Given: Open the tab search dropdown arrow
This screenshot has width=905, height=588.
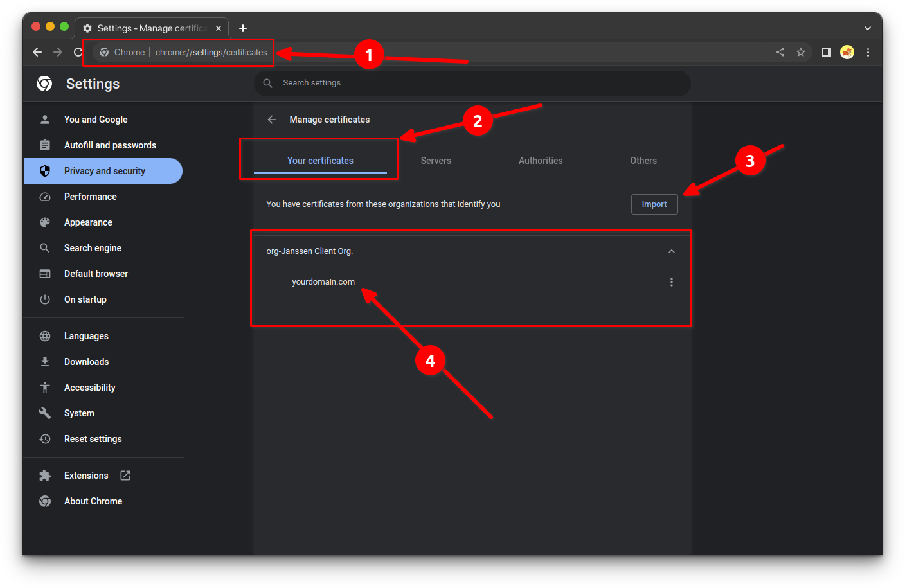Looking at the screenshot, I should tap(867, 28).
